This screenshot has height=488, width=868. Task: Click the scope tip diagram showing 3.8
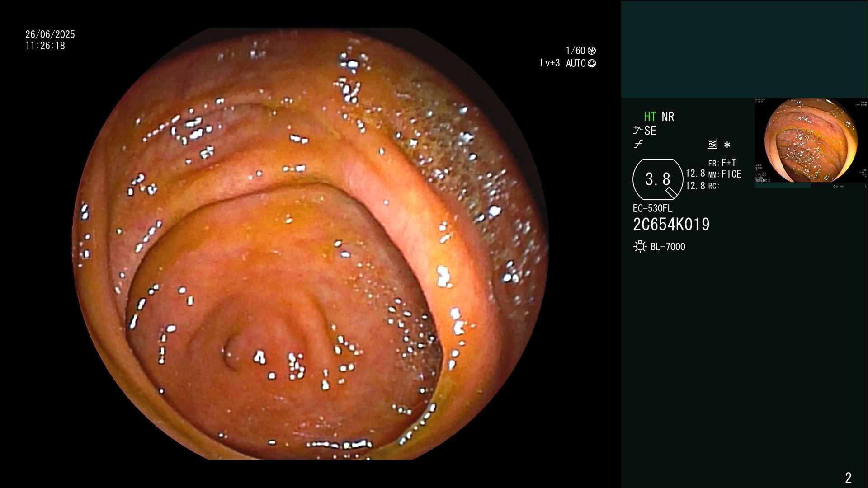(x=657, y=179)
